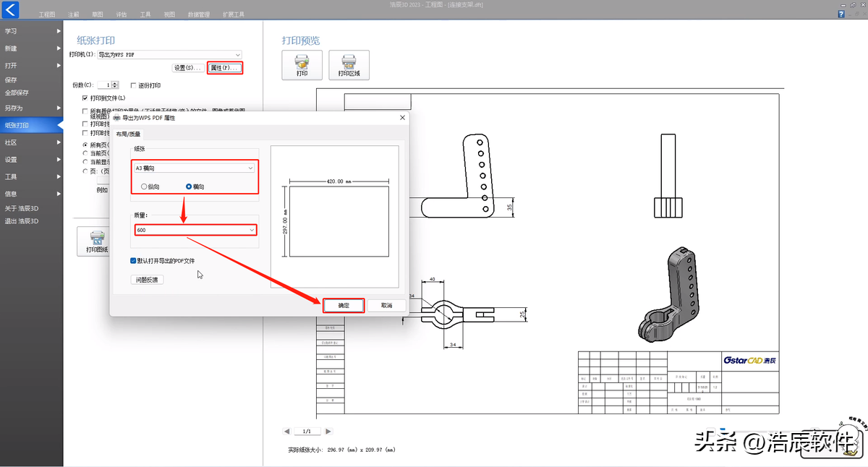Select the 横向 orientation radio button
868x467 pixels.
(189, 187)
